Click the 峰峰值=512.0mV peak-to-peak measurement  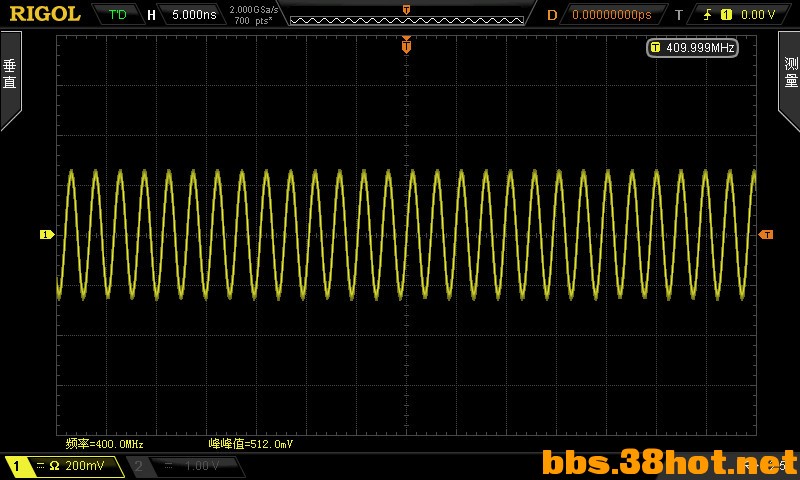tap(251, 444)
